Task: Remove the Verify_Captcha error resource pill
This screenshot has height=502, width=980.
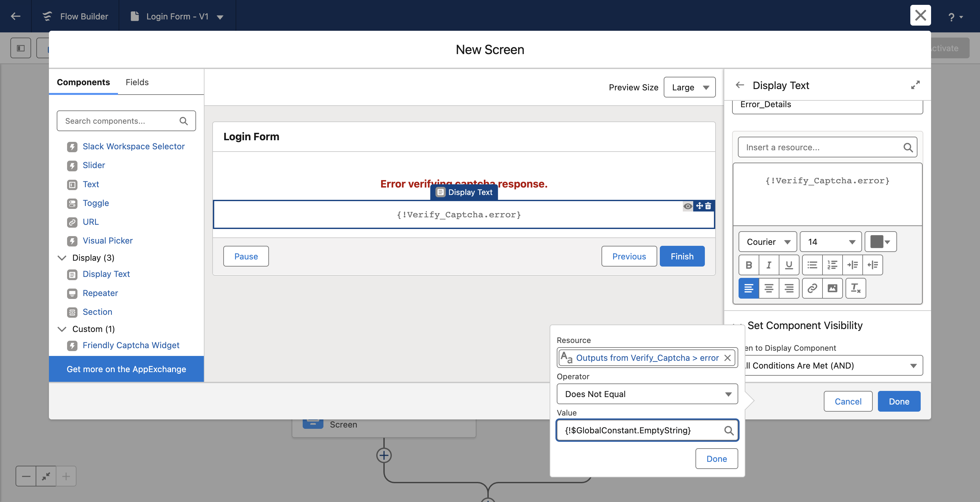Action: pyautogui.click(x=728, y=358)
